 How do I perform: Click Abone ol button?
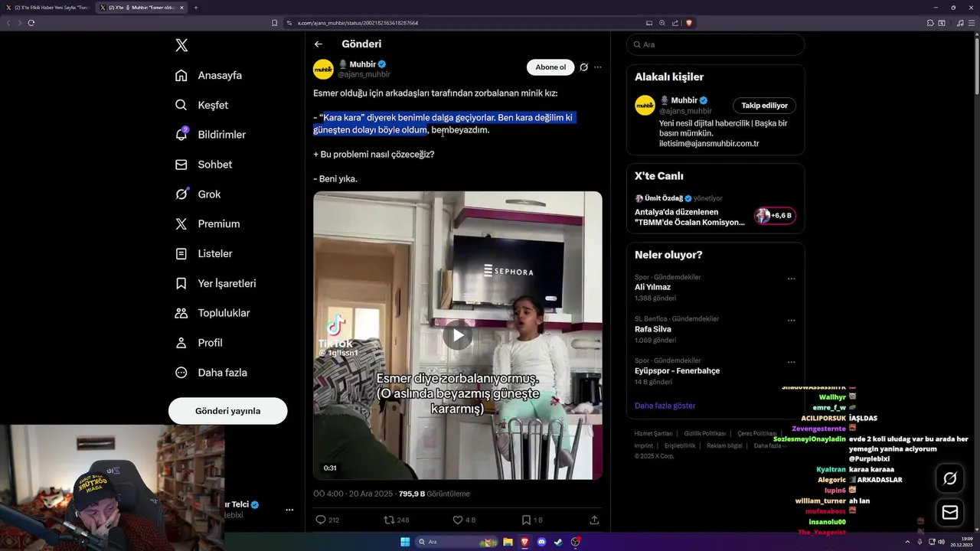[x=550, y=67]
